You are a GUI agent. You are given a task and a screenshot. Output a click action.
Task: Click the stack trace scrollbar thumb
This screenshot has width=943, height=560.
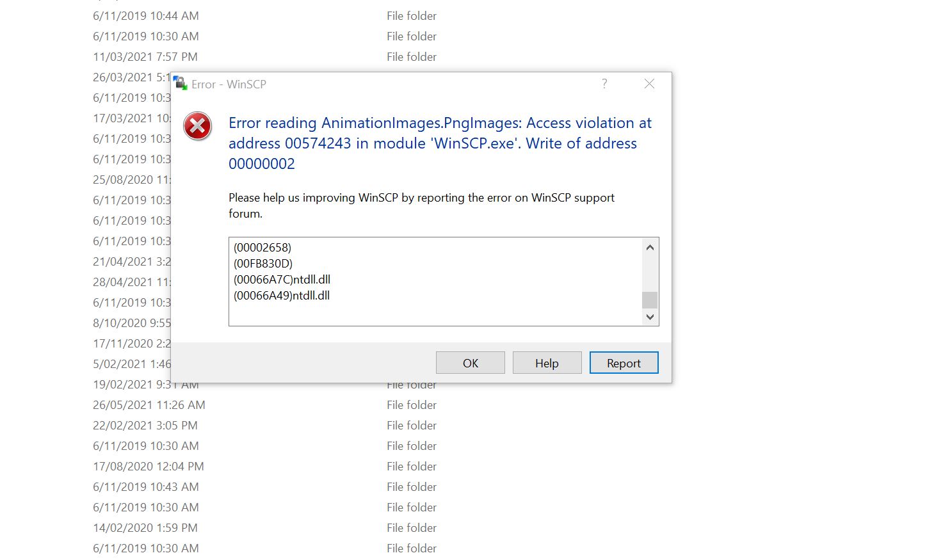(650, 300)
